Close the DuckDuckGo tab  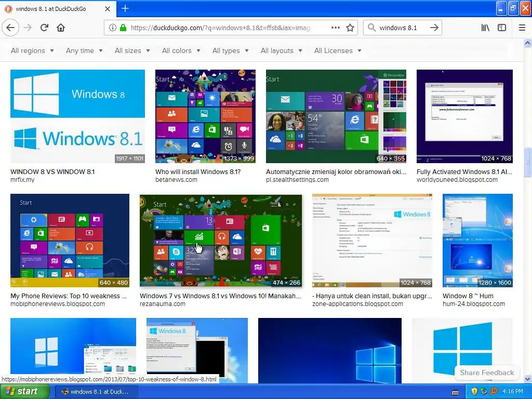pyautogui.click(x=108, y=9)
